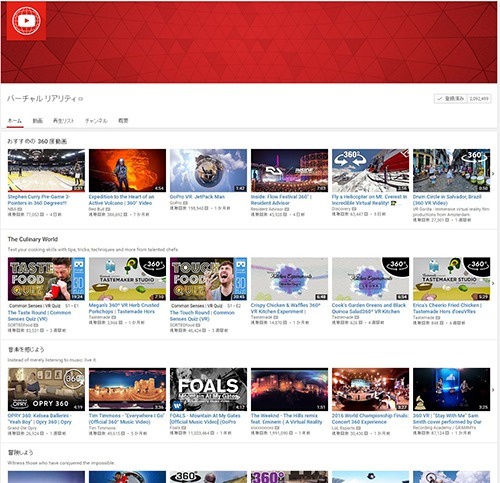
Task: Open 2016 World Championship Finals link
Action: pos(370,419)
